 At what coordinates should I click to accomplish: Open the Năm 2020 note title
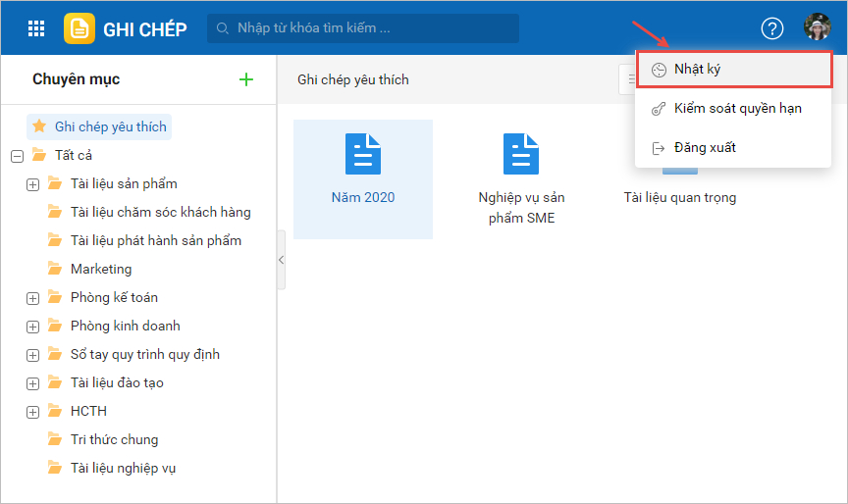coord(363,198)
